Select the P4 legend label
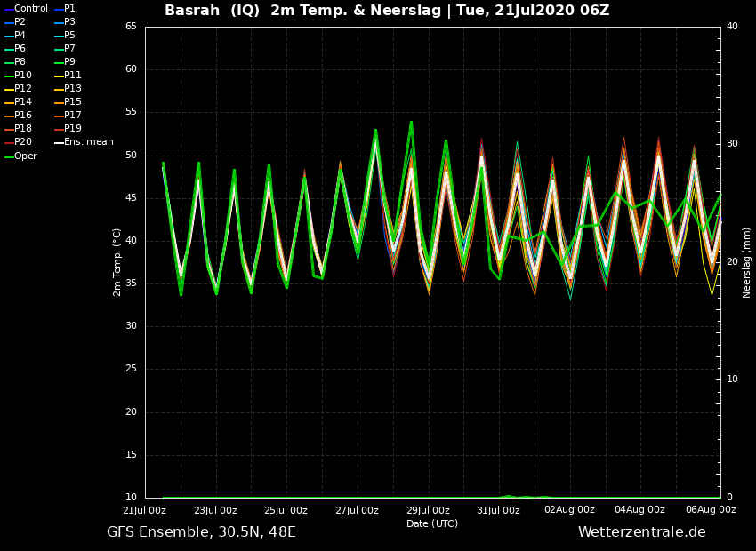 (x=20, y=36)
